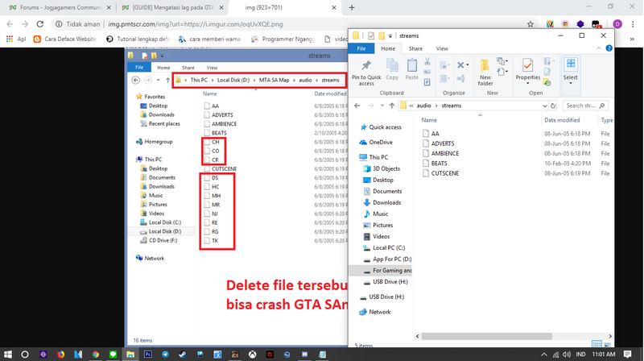Show hidden bookmarks overflow chevron in Chrome
The width and height of the screenshot is (644, 361).
pyautogui.click(x=632, y=39)
